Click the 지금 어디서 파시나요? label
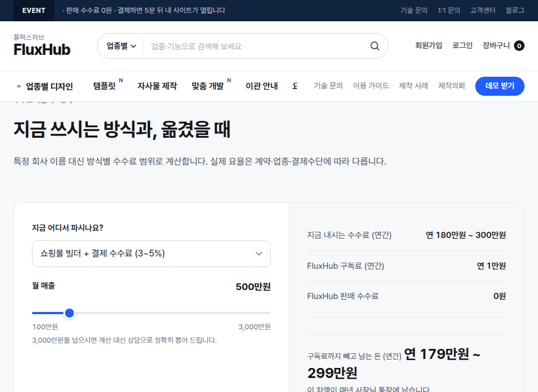This screenshot has height=392, width=538. point(68,228)
